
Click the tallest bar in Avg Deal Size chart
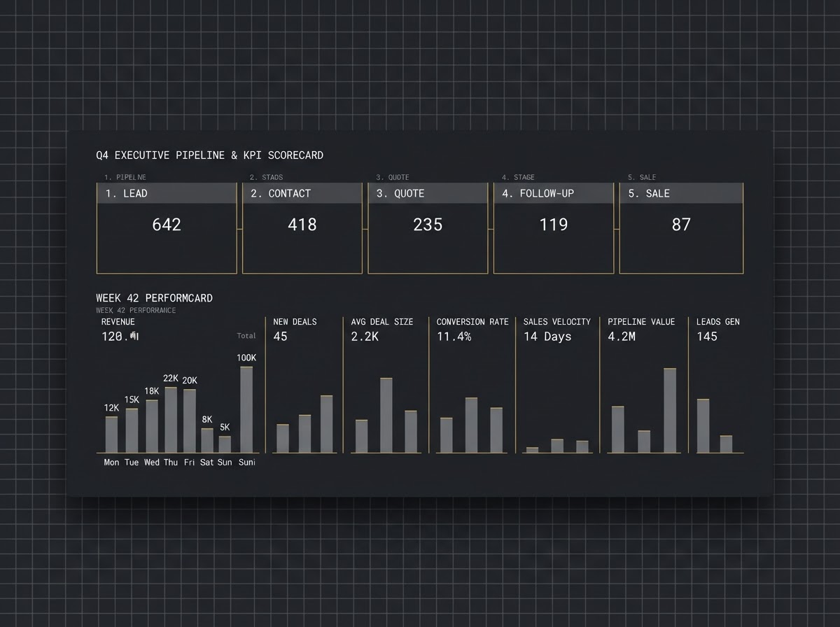pos(386,416)
